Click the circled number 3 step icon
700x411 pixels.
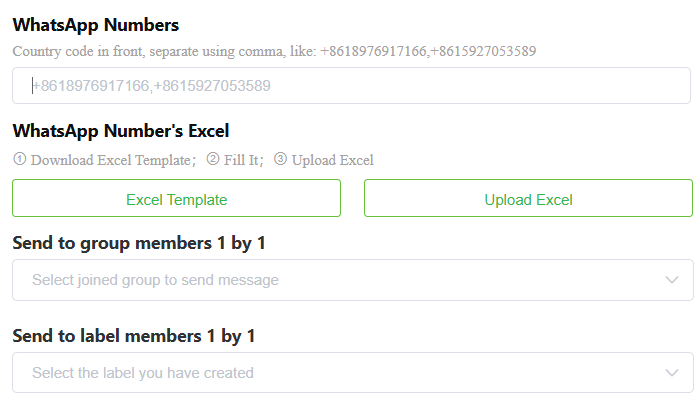[280, 159]
